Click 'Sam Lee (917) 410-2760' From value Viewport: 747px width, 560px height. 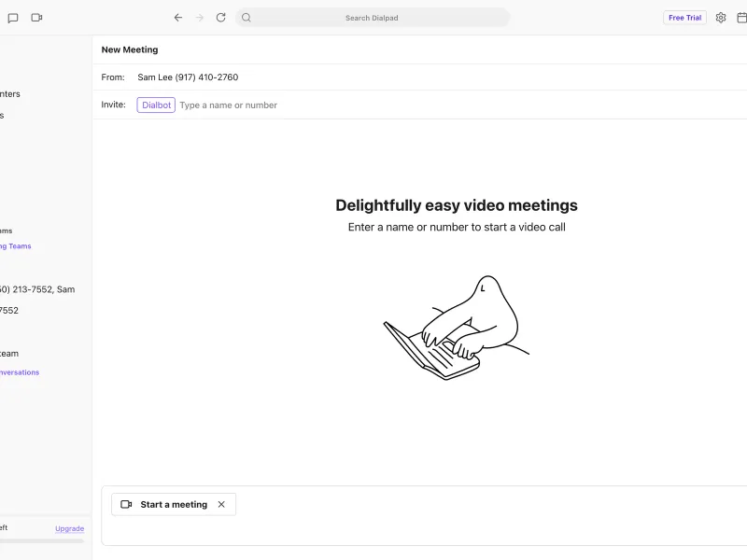(188, 77)
